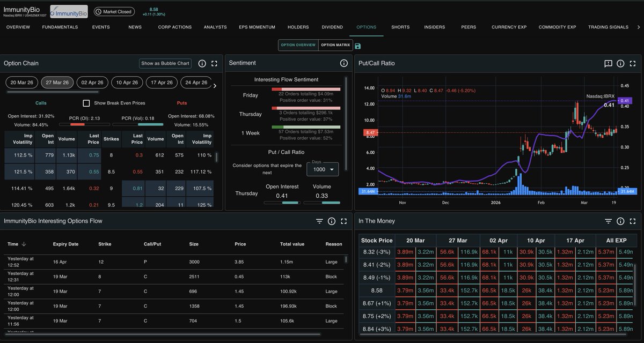
Task: Toggle Show Break Even Prices checkbox
Action: (86, 103)
